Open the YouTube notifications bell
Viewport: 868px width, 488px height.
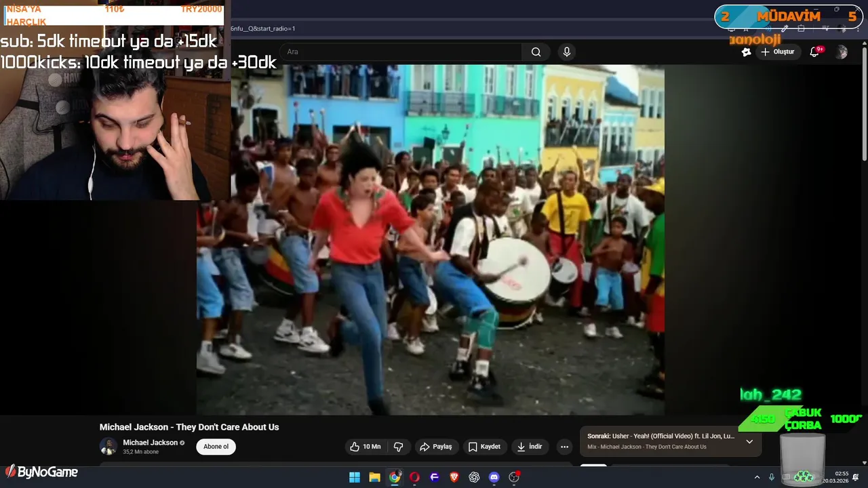click(815, 52)
